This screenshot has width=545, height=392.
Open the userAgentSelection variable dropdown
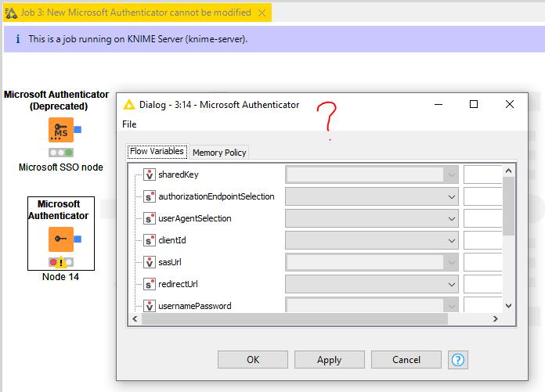(x=371, y=218)
